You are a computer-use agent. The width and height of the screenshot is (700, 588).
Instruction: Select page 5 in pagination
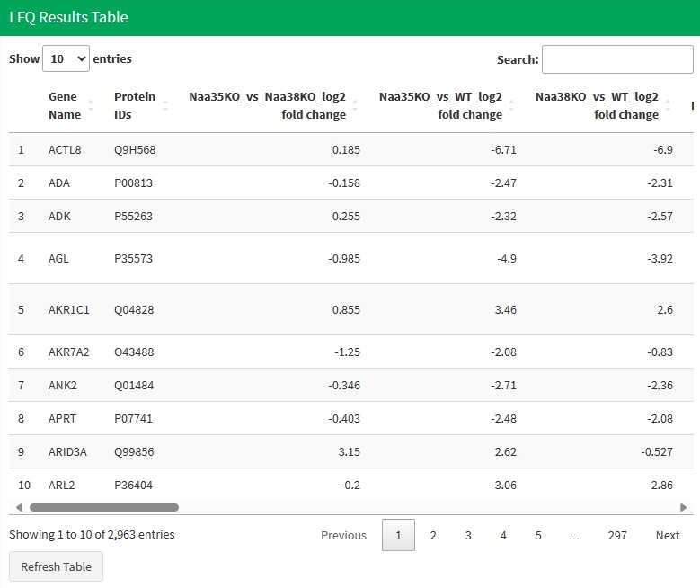pyautogui.click(x=538, y=535)
